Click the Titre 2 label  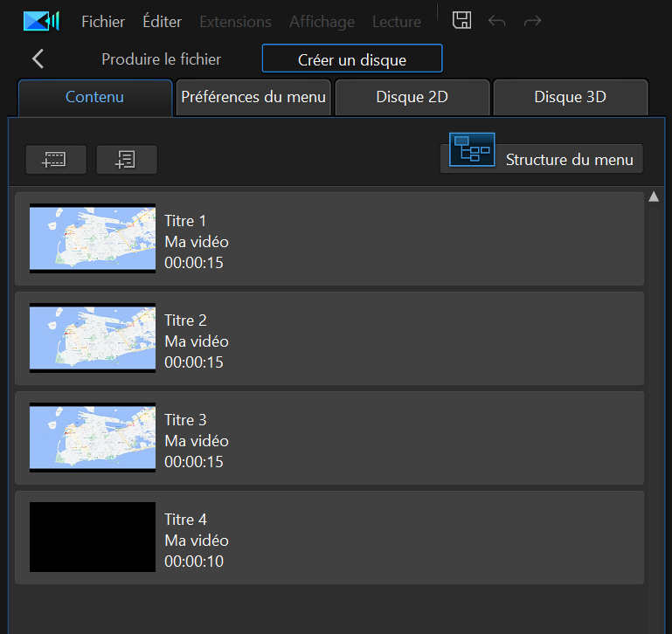[185, 320]
